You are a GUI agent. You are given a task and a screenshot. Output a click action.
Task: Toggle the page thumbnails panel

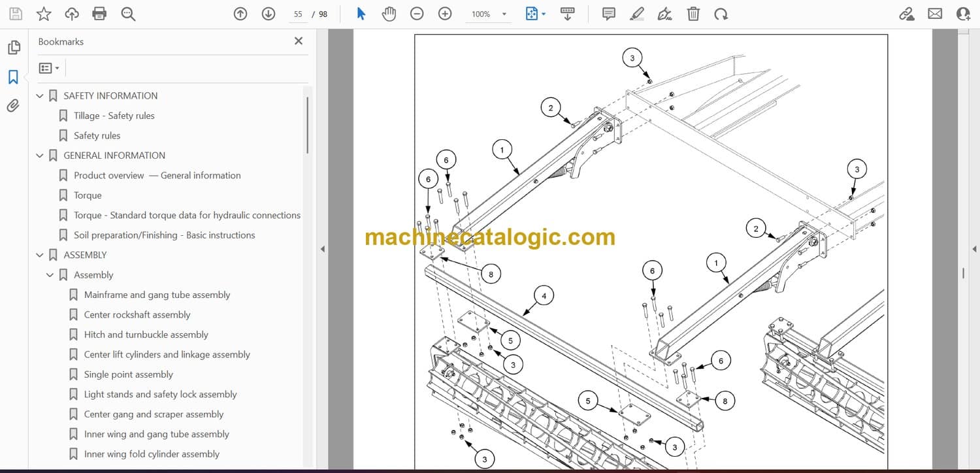[x=13, y=48]
